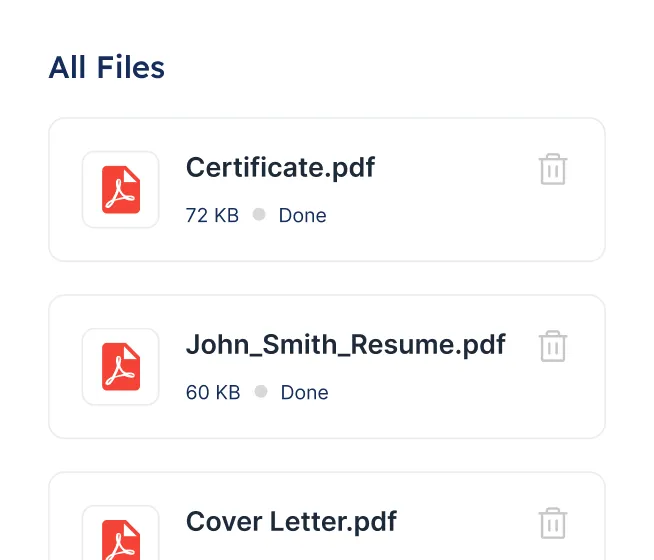Open the Cover Letter.pdf PDF icon thumbnail
654x560 pixels.
point(121,533)
